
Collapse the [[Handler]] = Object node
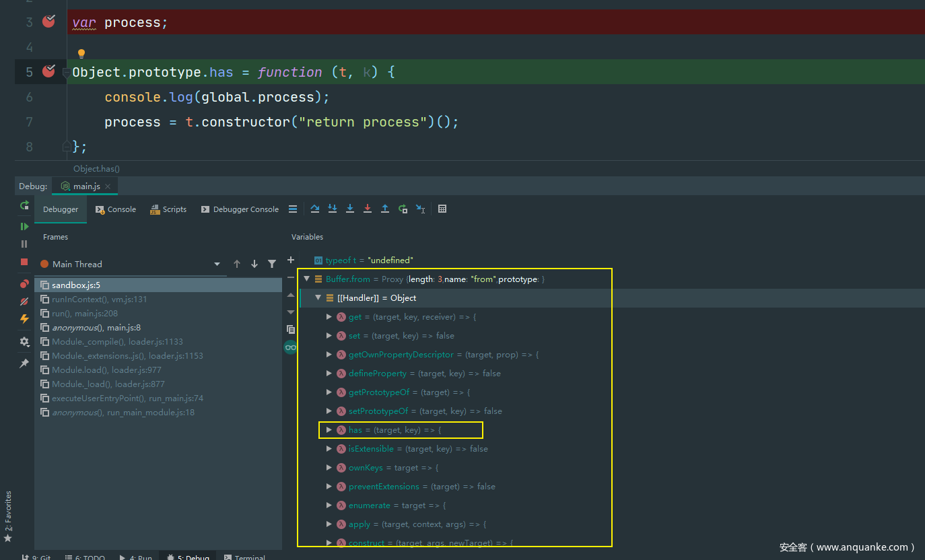tap(318, 298)
